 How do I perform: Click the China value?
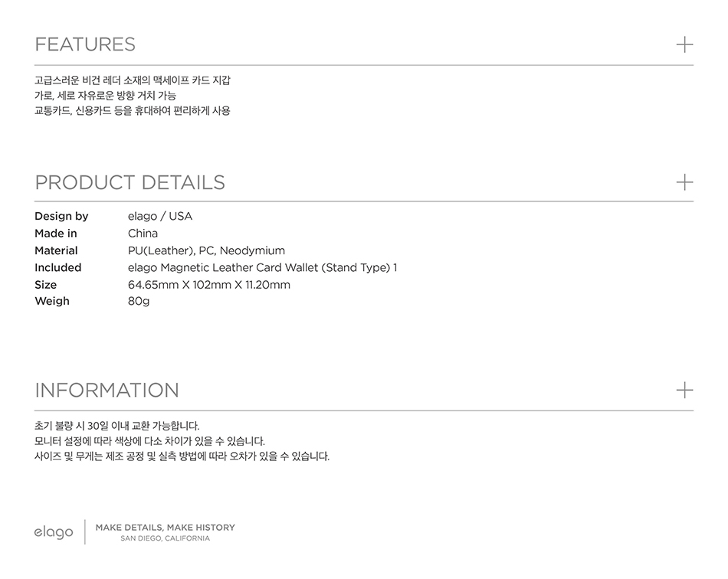click(x=143, y=234)
